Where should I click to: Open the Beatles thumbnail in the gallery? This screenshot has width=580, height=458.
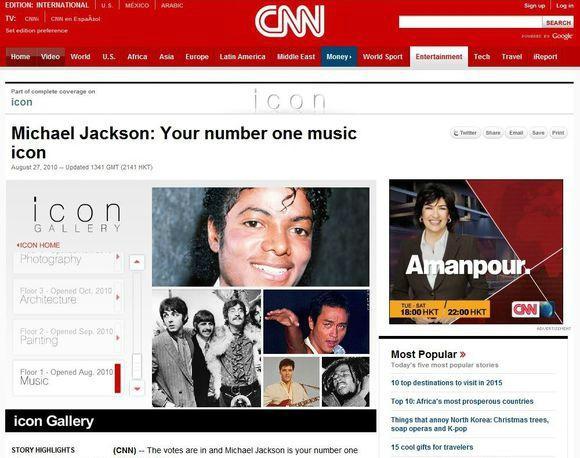pos(206,348)
